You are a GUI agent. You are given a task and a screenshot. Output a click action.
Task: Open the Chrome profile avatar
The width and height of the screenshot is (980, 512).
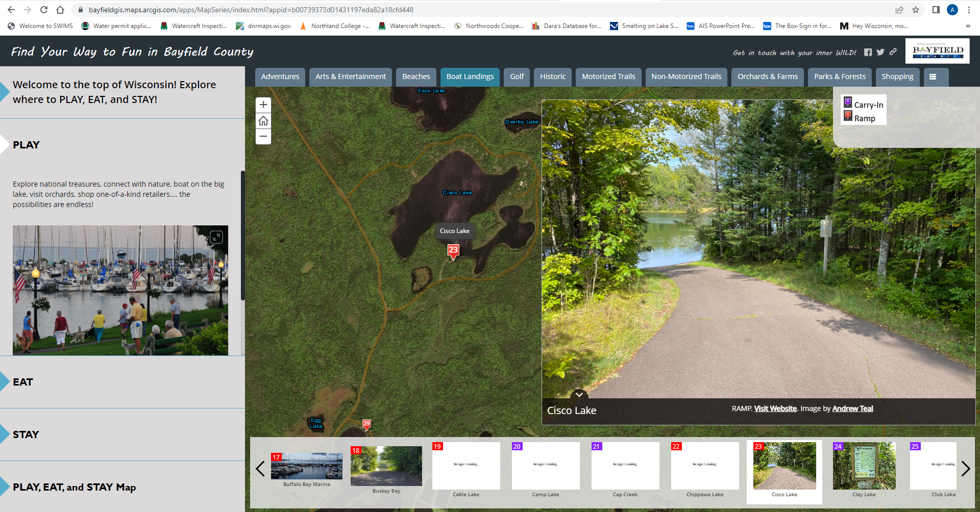click(x=952, y=10)
